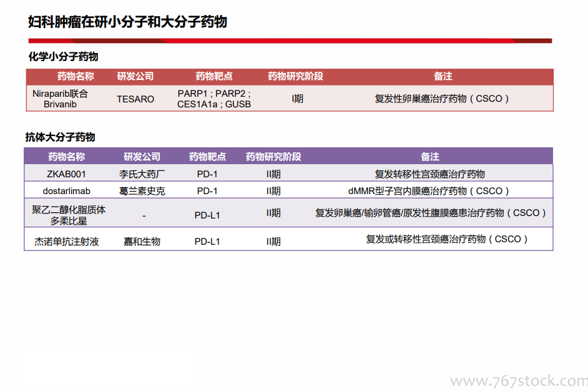Screen dimensions: 588x392
Task: Select dMMR型子宫内膜癌治疗药物 note
Action: coord(429,191)
